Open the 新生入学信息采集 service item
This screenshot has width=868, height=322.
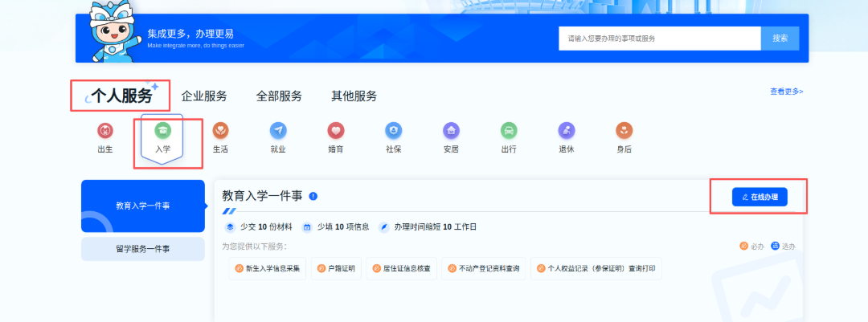tap(268, 269)
